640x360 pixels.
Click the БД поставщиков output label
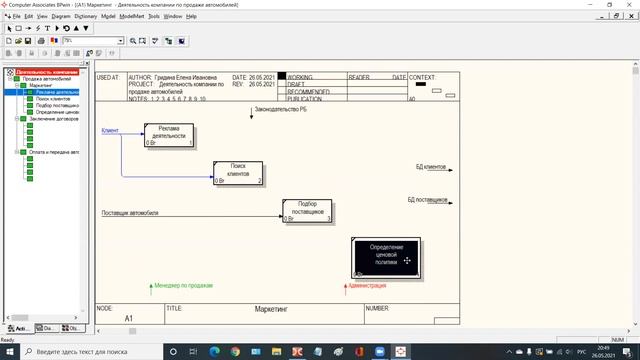click(427, 200)
